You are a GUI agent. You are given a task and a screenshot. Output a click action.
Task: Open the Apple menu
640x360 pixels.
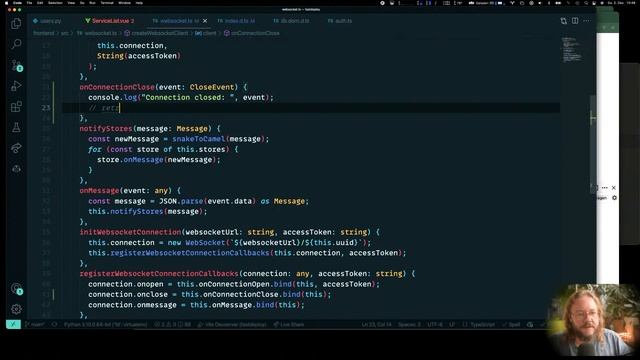pos(6,3)
